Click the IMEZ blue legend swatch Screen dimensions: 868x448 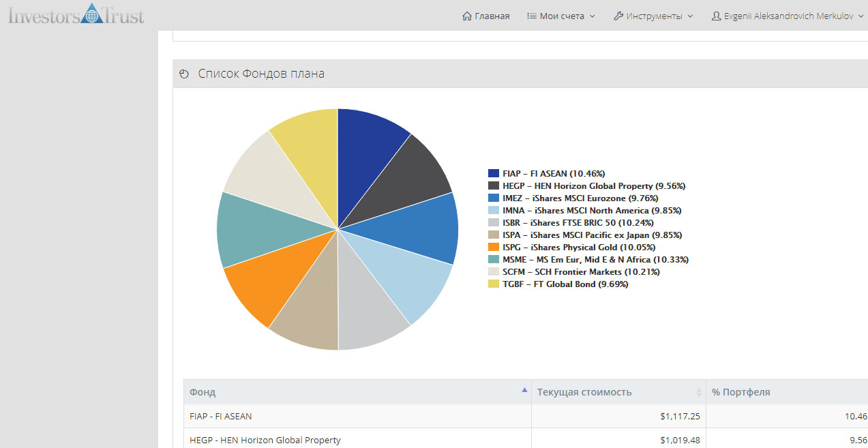coord(494,198)
